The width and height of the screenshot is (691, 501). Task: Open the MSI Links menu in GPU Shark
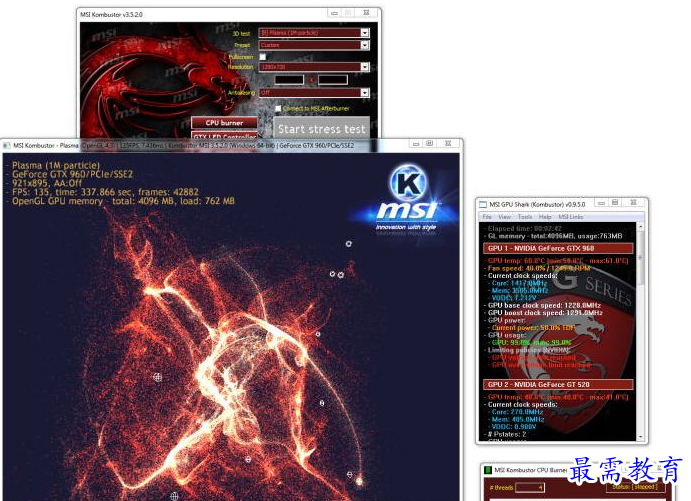pyautogui.click(x=571, y=217)
